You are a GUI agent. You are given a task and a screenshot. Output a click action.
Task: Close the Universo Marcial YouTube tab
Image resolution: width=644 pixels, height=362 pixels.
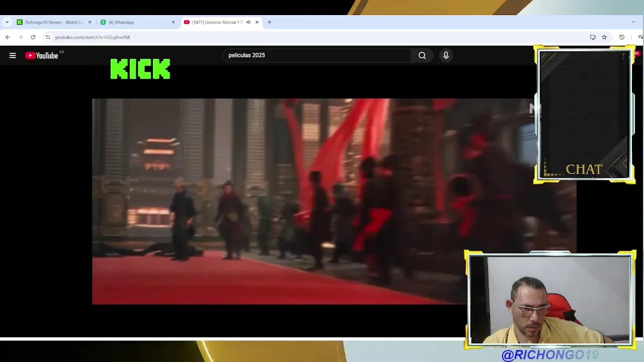pos(257,22)
